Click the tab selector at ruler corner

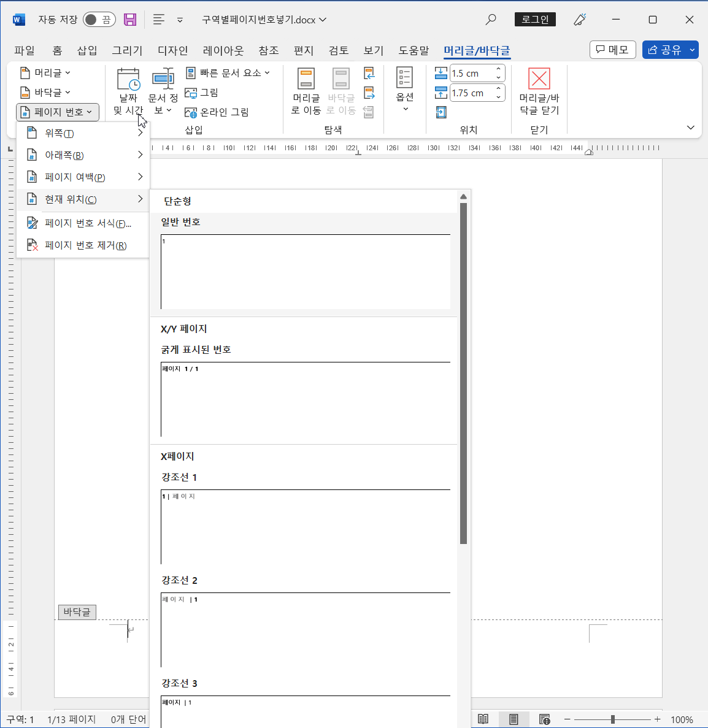pos(10,148)
